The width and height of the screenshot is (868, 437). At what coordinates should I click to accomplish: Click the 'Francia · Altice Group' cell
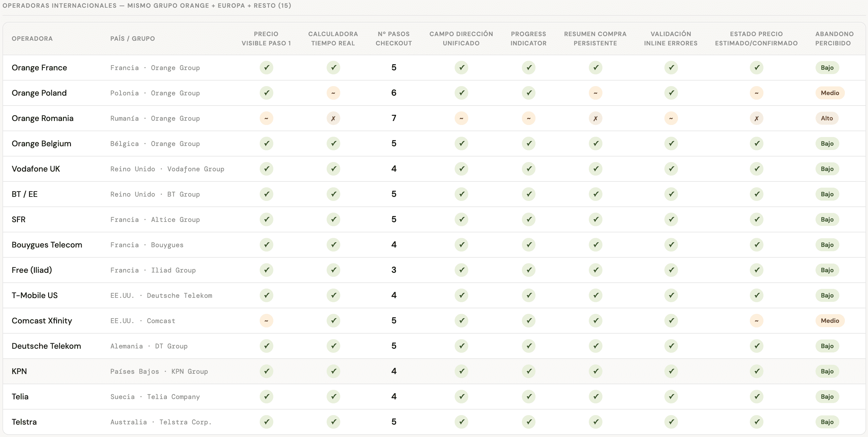point(155,219)
